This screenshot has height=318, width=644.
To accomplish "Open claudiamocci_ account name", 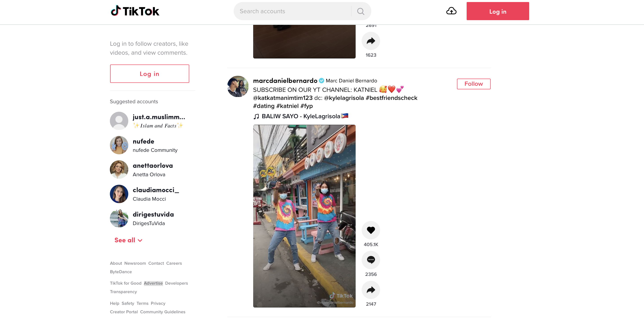I will pyautogui.click(x=156, y=190).
